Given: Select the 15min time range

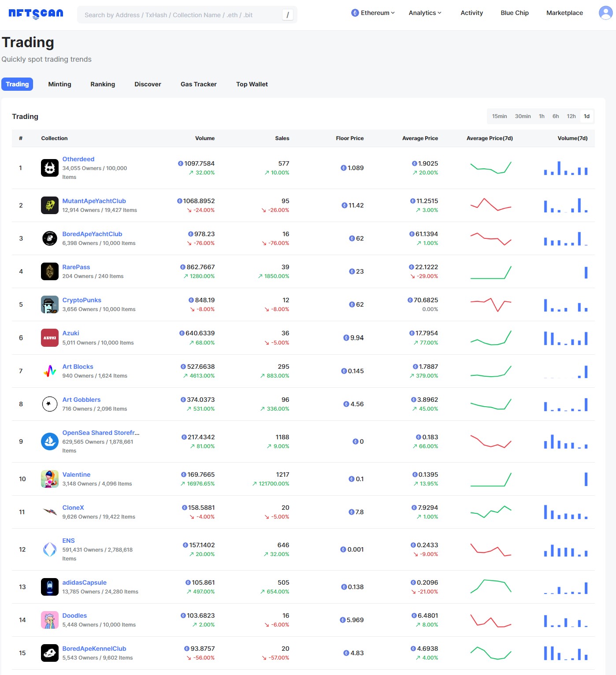Looking at the screenshot, I should [x=499, y=116].
